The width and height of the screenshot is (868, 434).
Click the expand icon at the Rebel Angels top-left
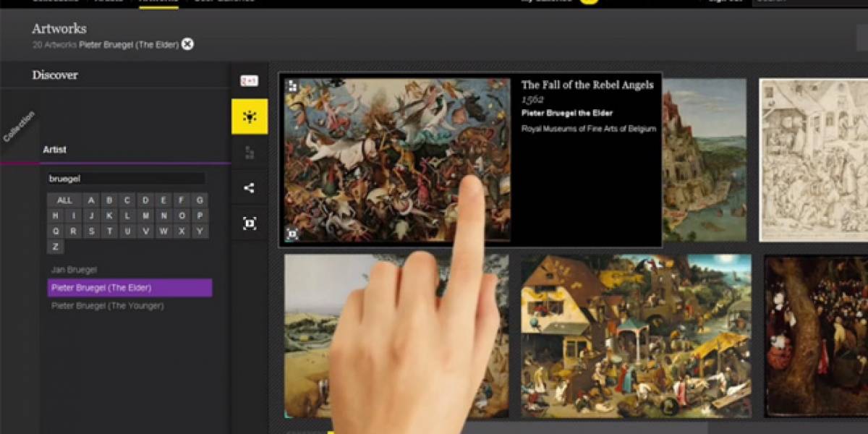coord(292,86)
